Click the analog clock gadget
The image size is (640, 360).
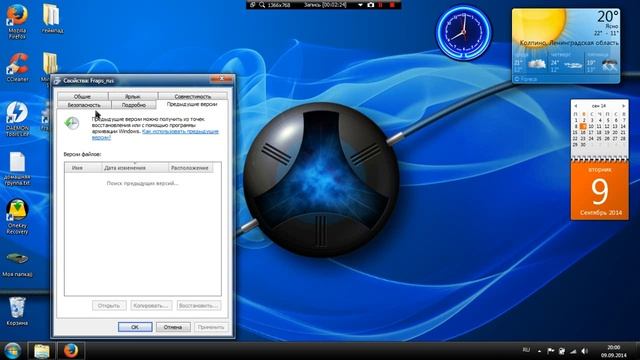pos(464,33)
